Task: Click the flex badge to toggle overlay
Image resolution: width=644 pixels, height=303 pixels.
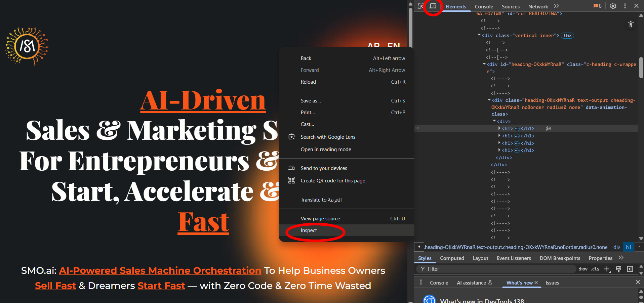Action: coord(567,36)
